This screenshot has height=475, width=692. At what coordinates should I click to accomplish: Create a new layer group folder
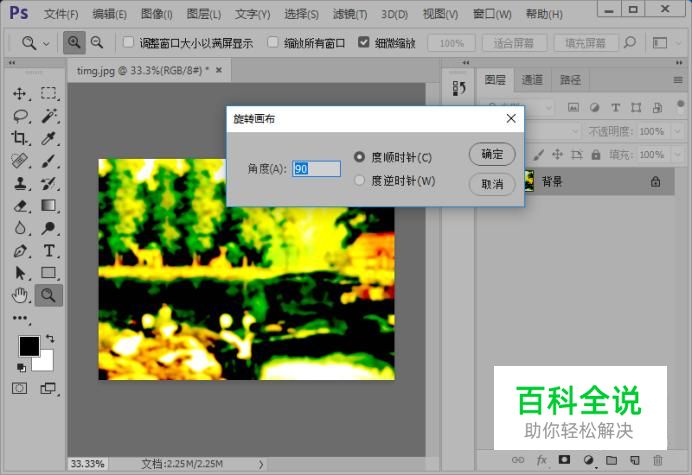pos(611,460)
